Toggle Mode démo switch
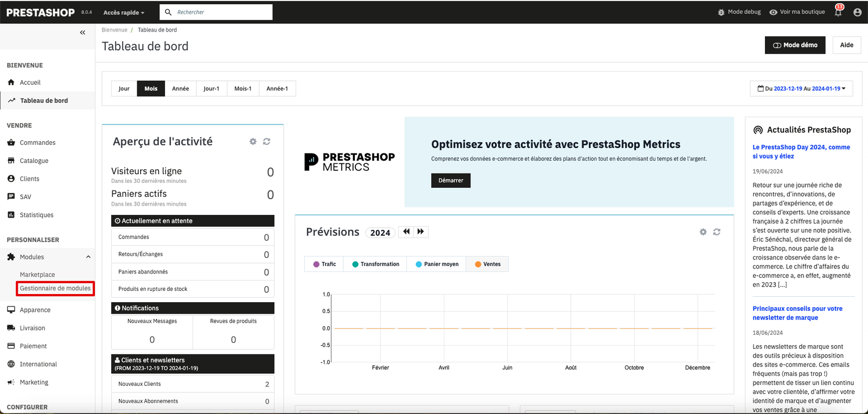 [x=795, y=45]
